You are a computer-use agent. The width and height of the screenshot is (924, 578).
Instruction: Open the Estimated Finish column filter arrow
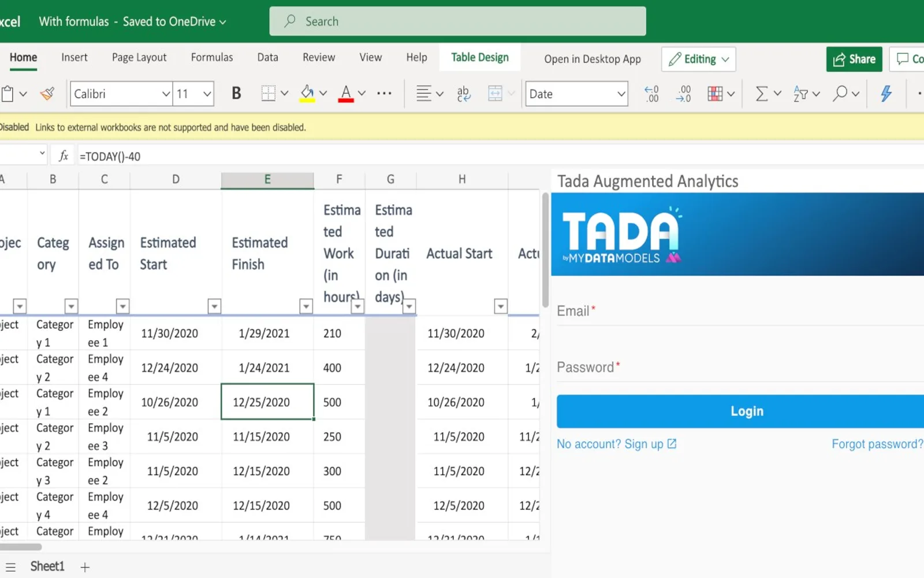click(306, 306)
